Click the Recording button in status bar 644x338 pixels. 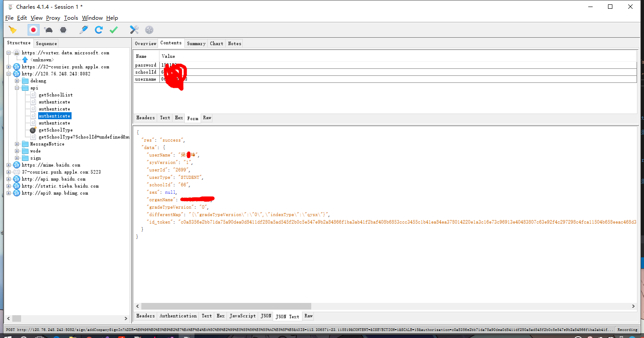point(627,330)
